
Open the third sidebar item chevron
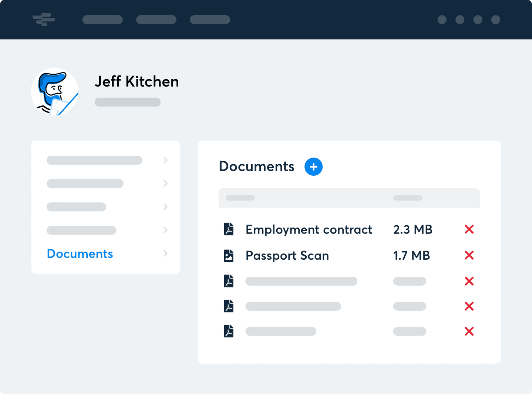(x=165, y=207)
